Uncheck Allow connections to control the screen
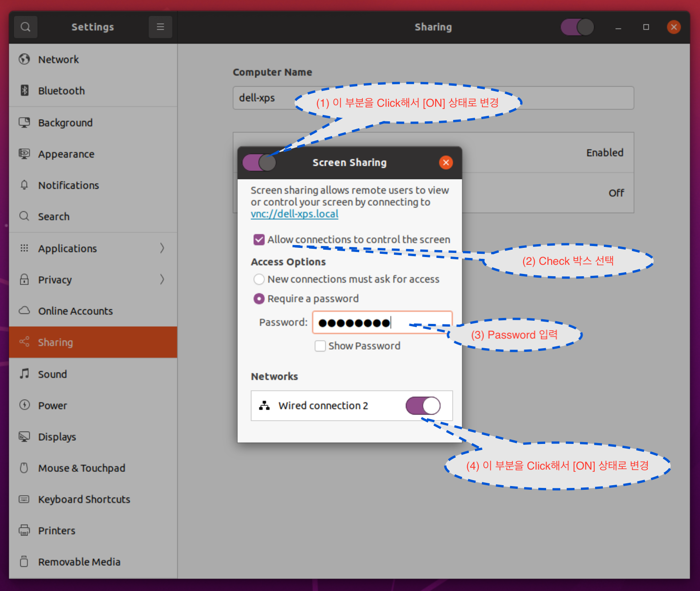This screenshot has width=700, height=591. coord(259,239)
